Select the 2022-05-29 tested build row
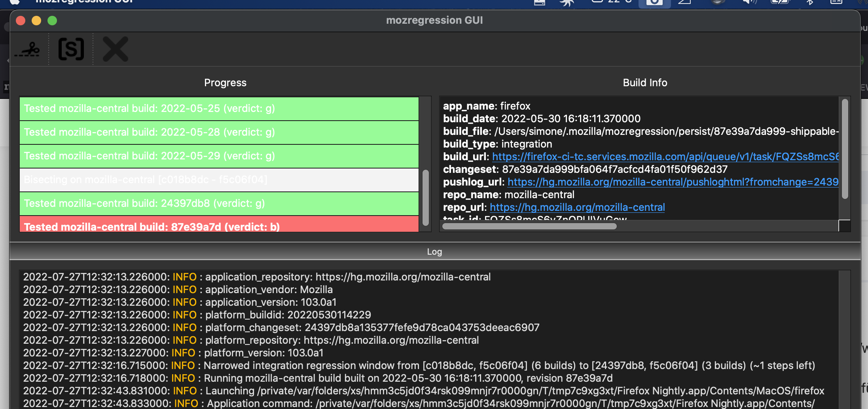868x409 pixels. [219, 156]
